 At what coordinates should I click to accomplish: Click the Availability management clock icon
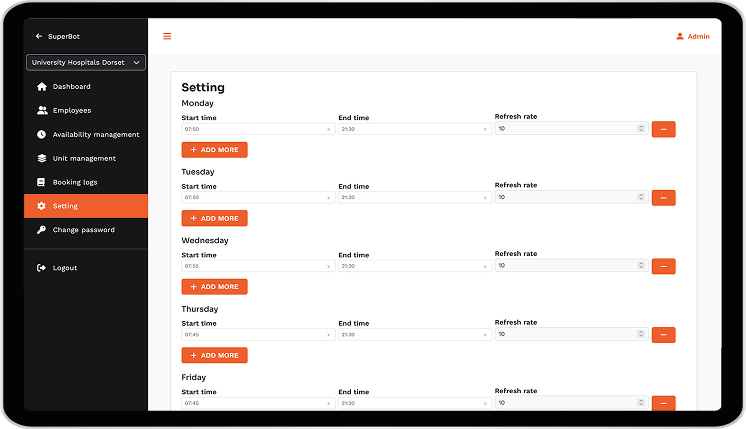click(x=41, y=135)
